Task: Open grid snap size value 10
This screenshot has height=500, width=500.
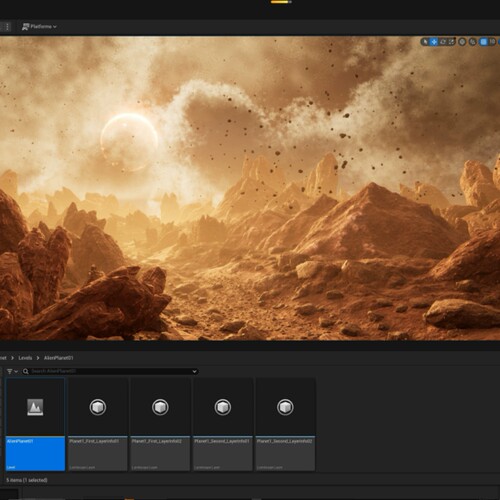Action: (492, 42)
